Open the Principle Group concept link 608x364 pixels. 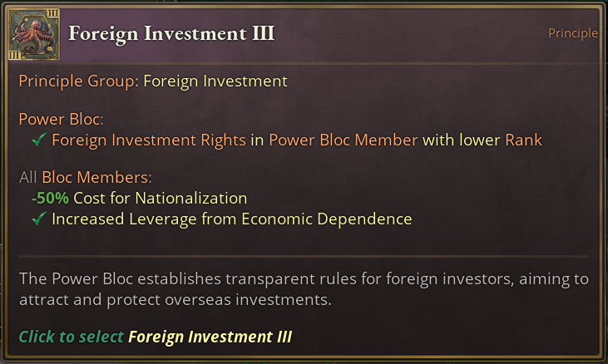point(77,81)
